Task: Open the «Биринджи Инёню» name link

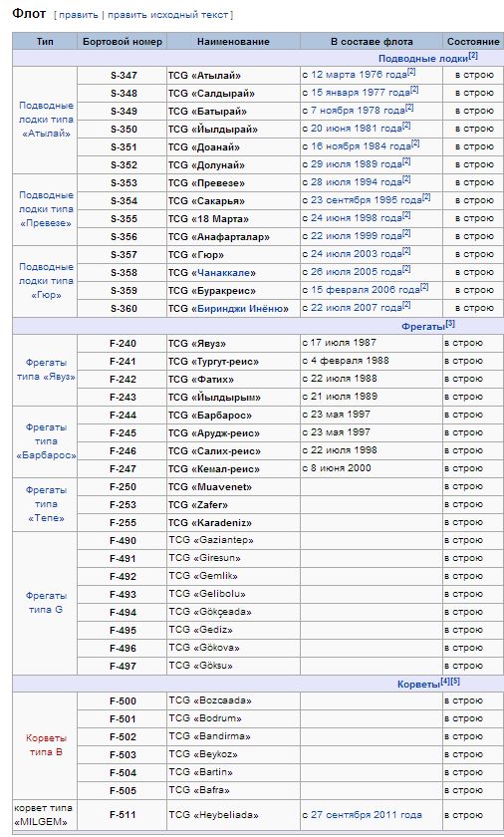Action: [239, 309]
